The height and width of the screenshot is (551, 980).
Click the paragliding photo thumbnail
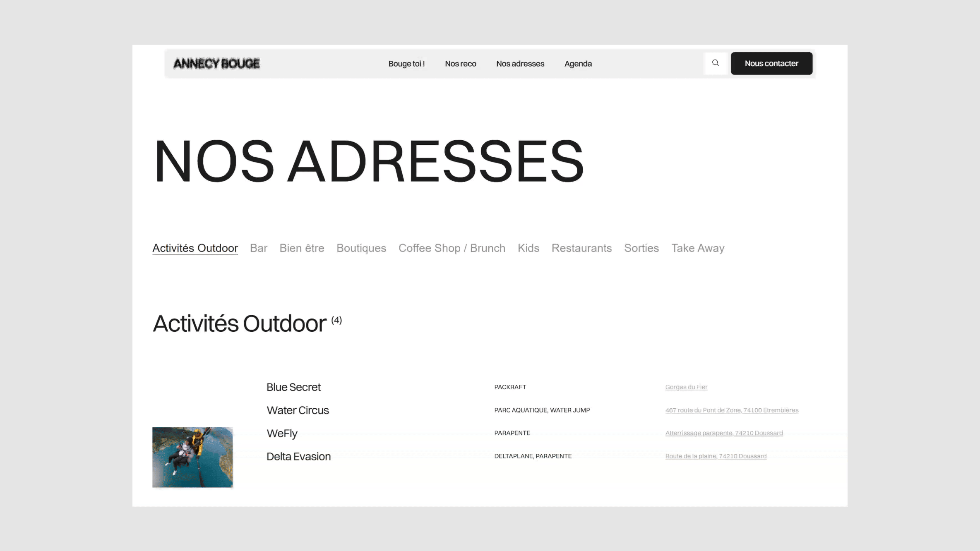tap(192, 457)
